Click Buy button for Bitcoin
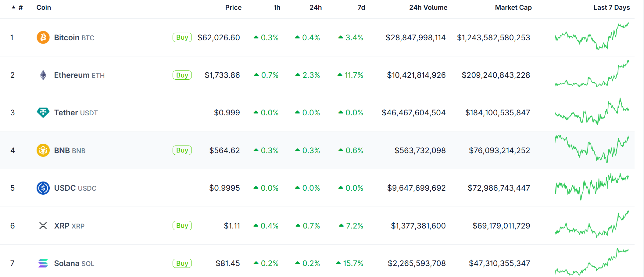The height and width of the screenshot is (277, 644). (182, 38)
